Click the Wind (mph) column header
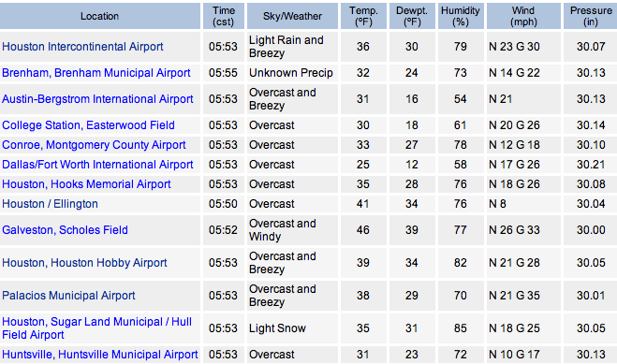 pos(523,16)
